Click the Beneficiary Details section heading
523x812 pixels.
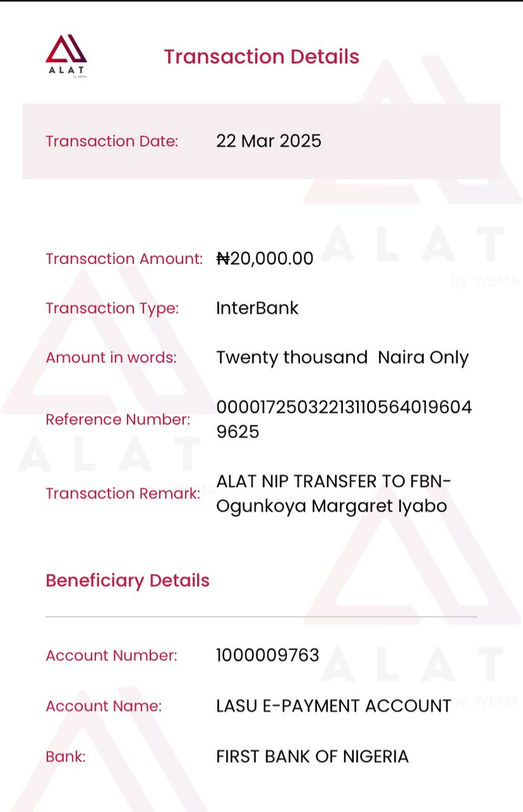point(127,581)
